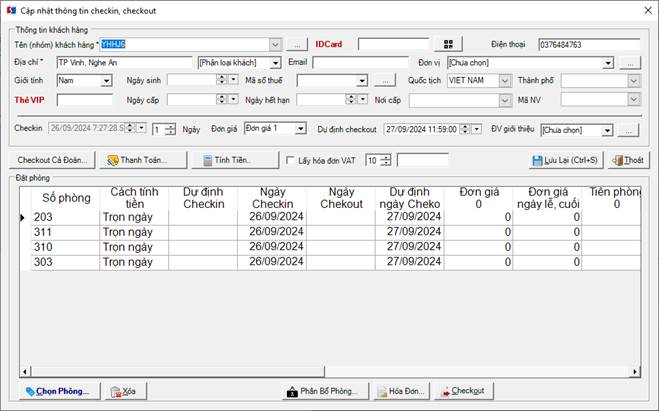The image size is (659, 411).
Task: Click Checkout Cả Đoàn button
Action: click(52, 160)
